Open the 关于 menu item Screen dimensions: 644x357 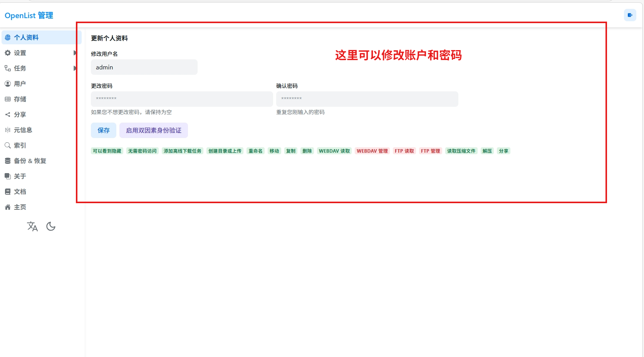42,176
